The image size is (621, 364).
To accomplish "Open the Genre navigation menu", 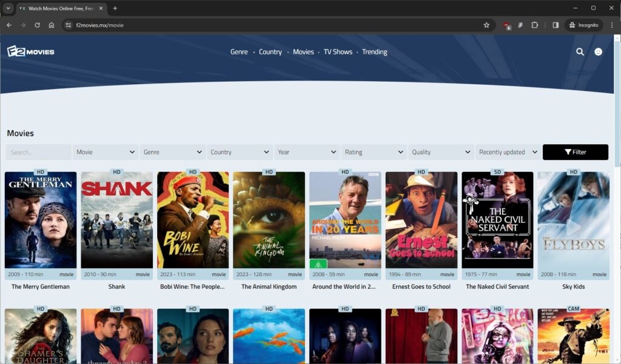I will click(239, 52).
